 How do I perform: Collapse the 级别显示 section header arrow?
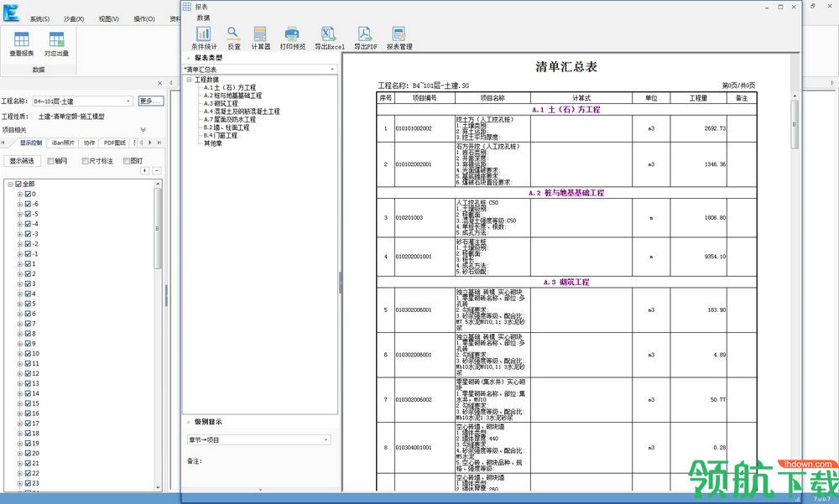[188, 422]
